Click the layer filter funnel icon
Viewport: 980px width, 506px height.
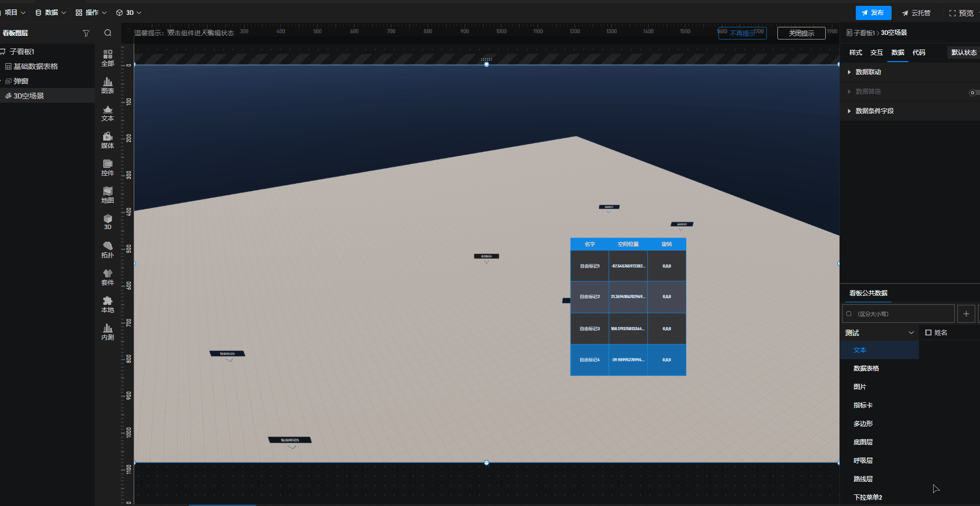(x=86, y=33)
